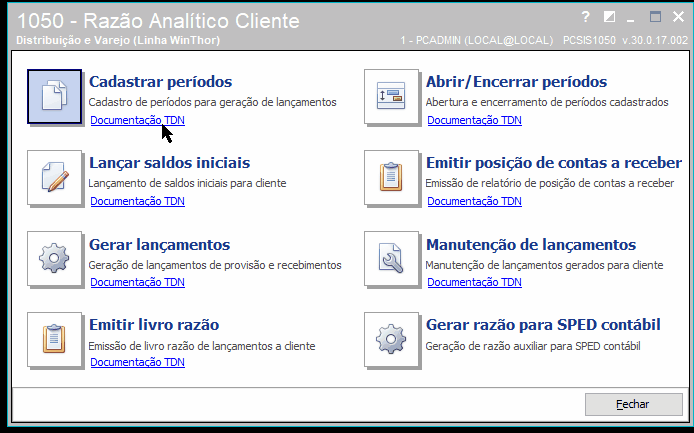Viewport: 694px width, 433px height.
Task: Open the Abrir/Encerrar períodos icon
Action: 391,97
